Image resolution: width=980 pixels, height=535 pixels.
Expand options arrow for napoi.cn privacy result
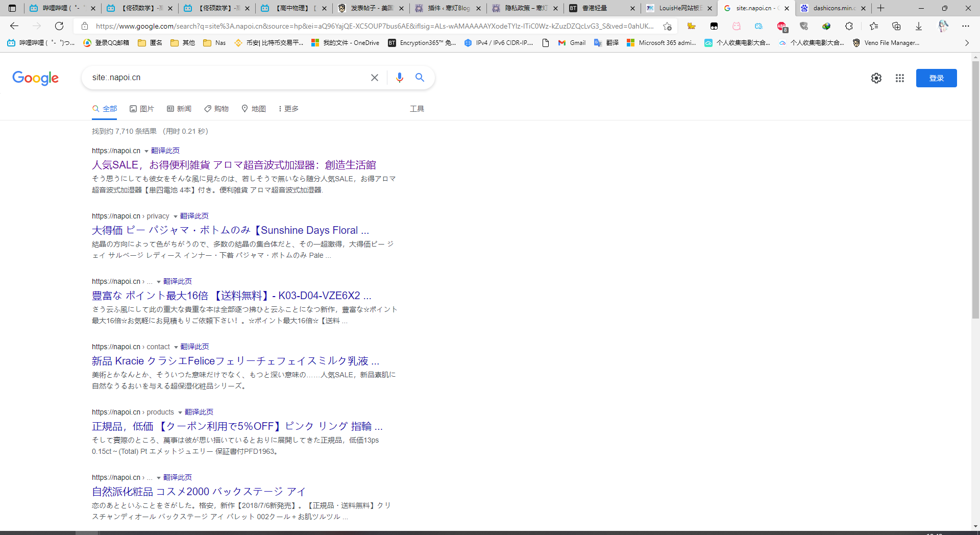[x=176, y=216]
